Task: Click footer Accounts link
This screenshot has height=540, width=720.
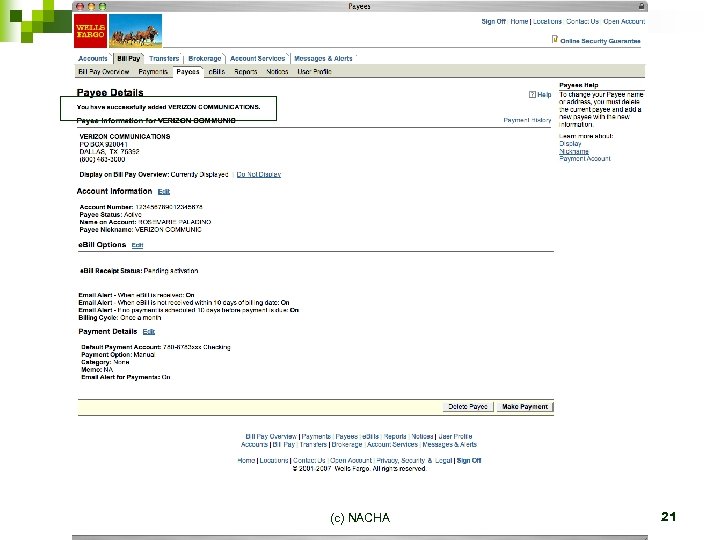Action: (254, 444)
